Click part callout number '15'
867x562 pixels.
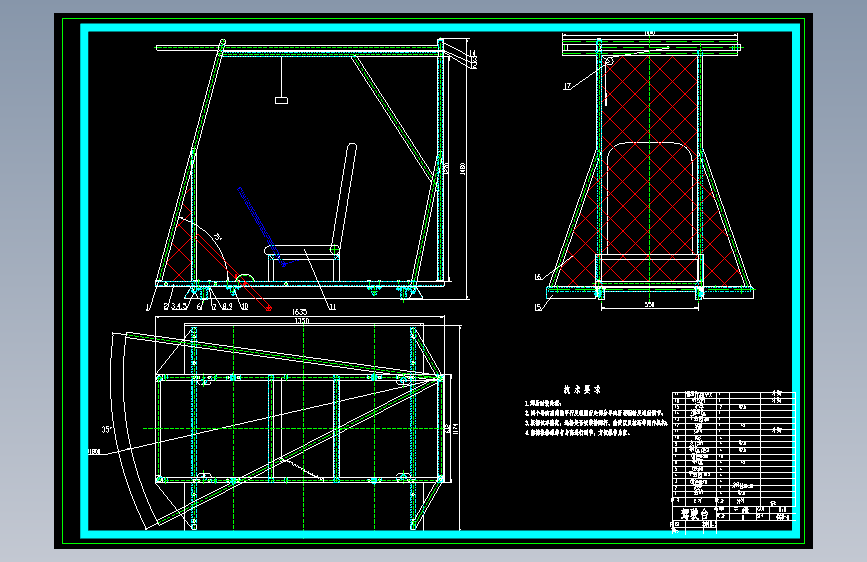pyautogui.click(x=538, y=308)
